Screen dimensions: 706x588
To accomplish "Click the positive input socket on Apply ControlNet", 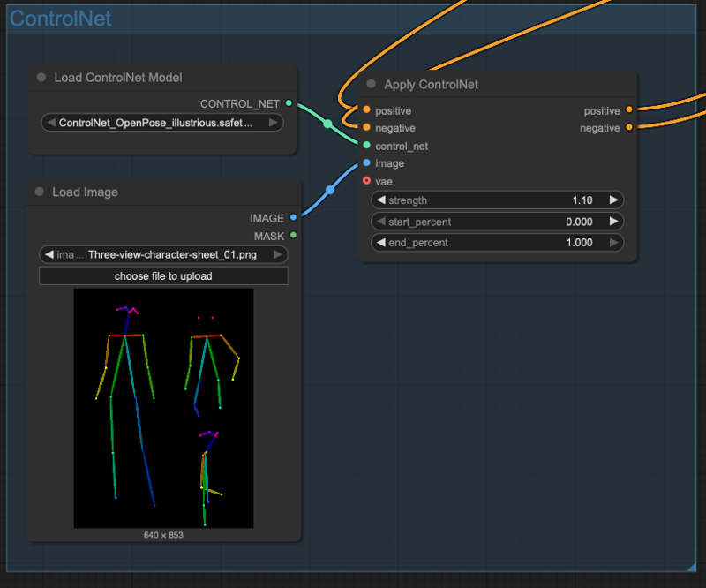I will [x=366, y=110].
